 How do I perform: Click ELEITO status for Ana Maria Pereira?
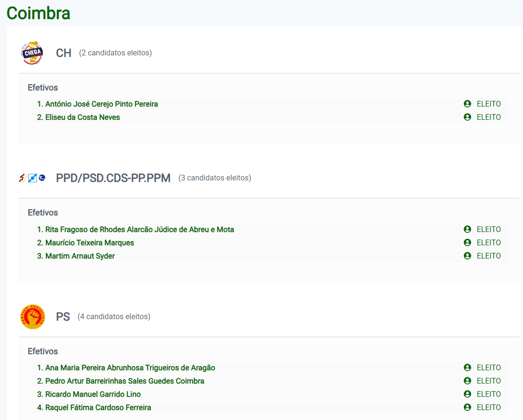[488, 367]
